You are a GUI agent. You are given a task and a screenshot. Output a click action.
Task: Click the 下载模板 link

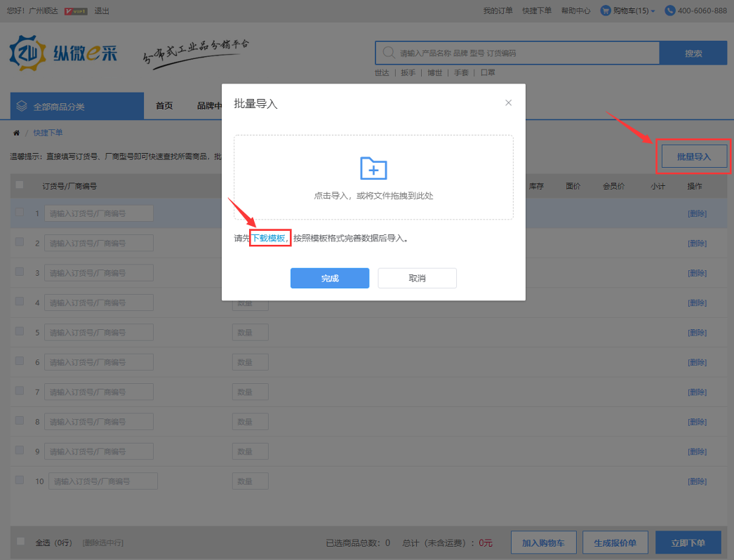click(269, 239)
